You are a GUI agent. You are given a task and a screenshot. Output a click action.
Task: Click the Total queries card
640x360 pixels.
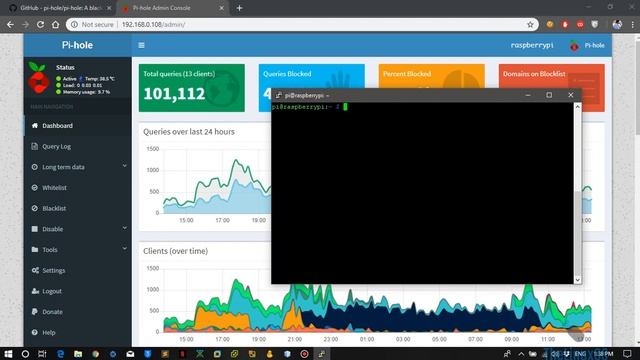click(x=192, y=88)
